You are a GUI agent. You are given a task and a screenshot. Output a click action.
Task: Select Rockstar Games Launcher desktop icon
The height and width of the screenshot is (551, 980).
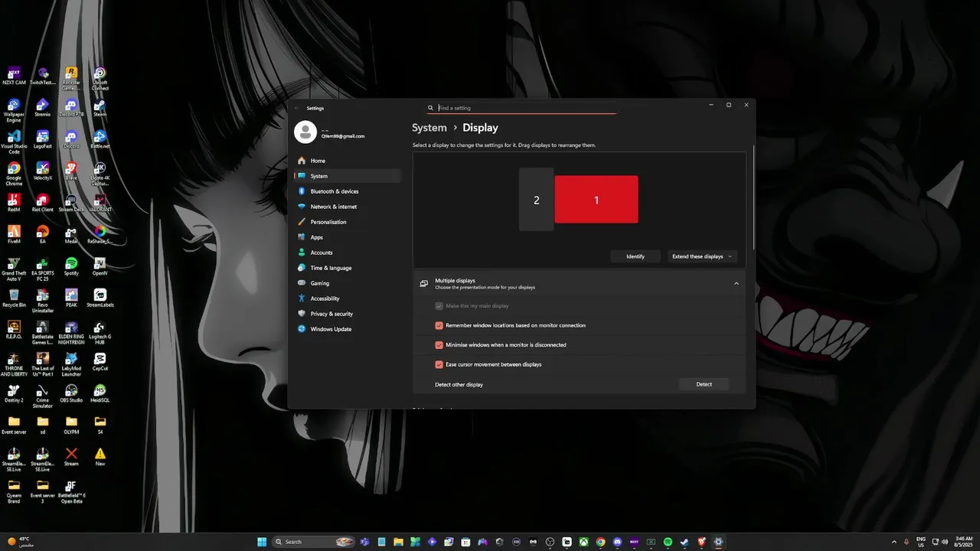(x=71, y=78)
